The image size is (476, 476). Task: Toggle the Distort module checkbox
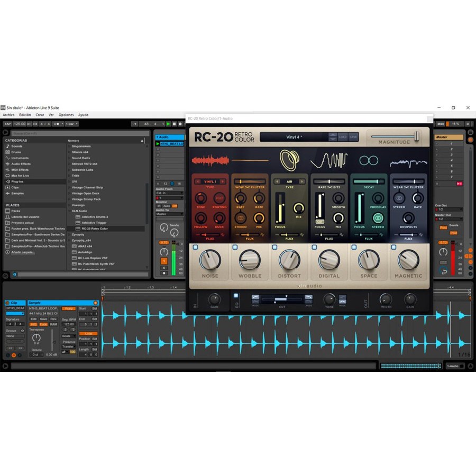tap(274, 247)
